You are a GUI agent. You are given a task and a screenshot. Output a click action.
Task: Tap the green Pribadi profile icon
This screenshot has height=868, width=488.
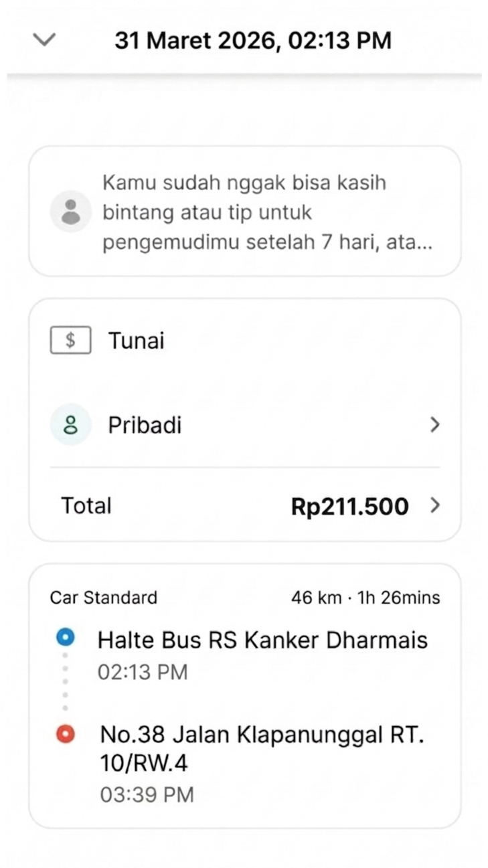[70, 425]
